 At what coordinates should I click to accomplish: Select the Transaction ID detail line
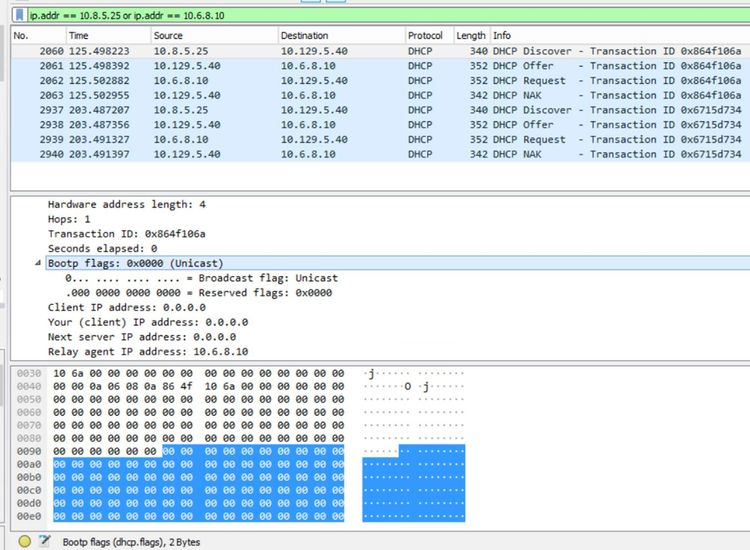coord(126,233)
